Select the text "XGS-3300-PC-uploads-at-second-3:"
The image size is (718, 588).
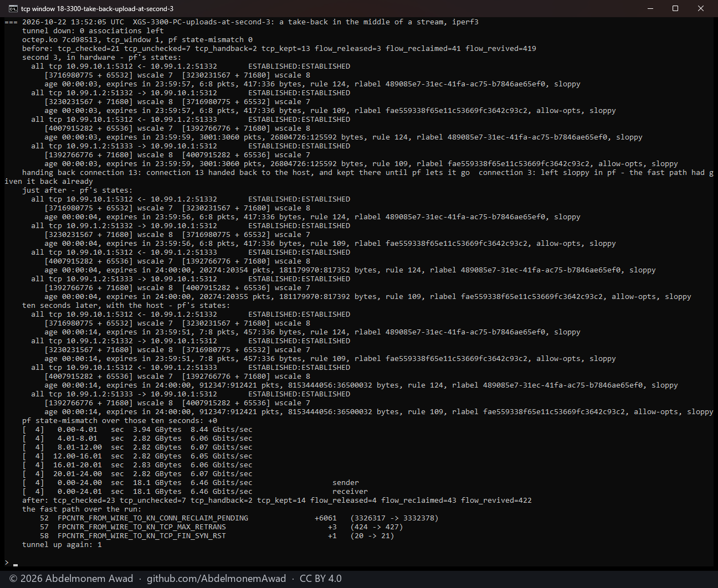(x=204, y=22)
